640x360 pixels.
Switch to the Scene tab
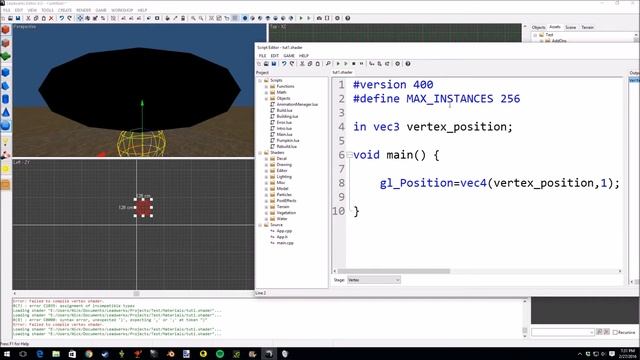pos(571,27)
